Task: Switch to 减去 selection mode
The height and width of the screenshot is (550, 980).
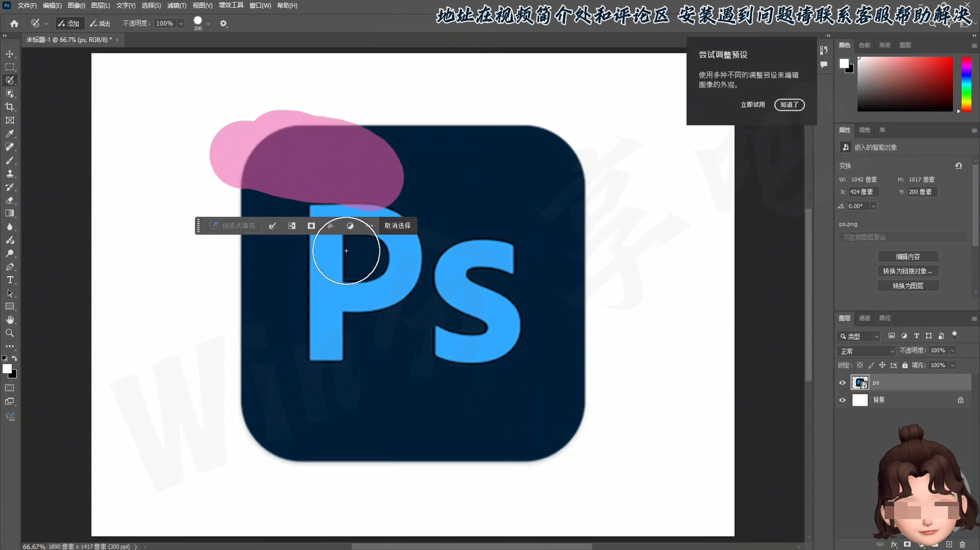Action: point(100,24)
